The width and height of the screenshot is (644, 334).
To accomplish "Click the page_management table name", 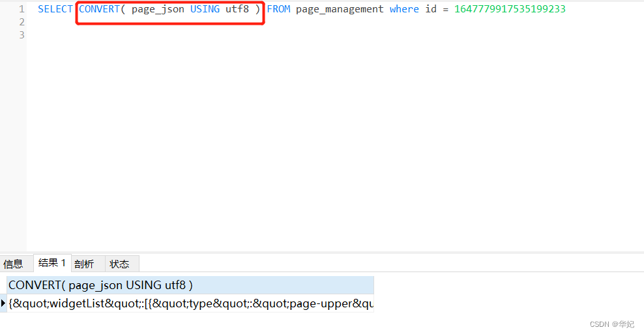I will click(340, 9).
